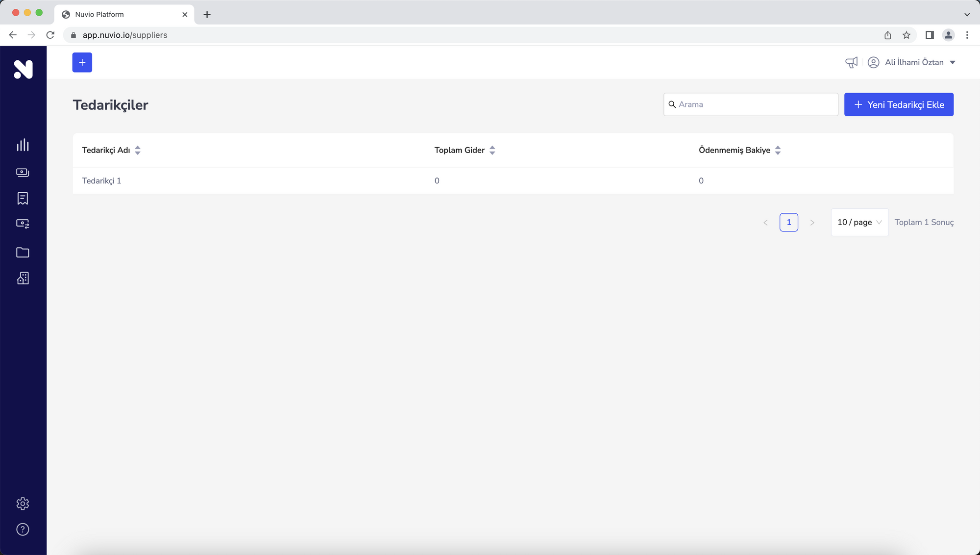Screen dimensions: 980x555
Task: Open the receipt/invoice sidebar icon
Action: (x=23, y=198)
